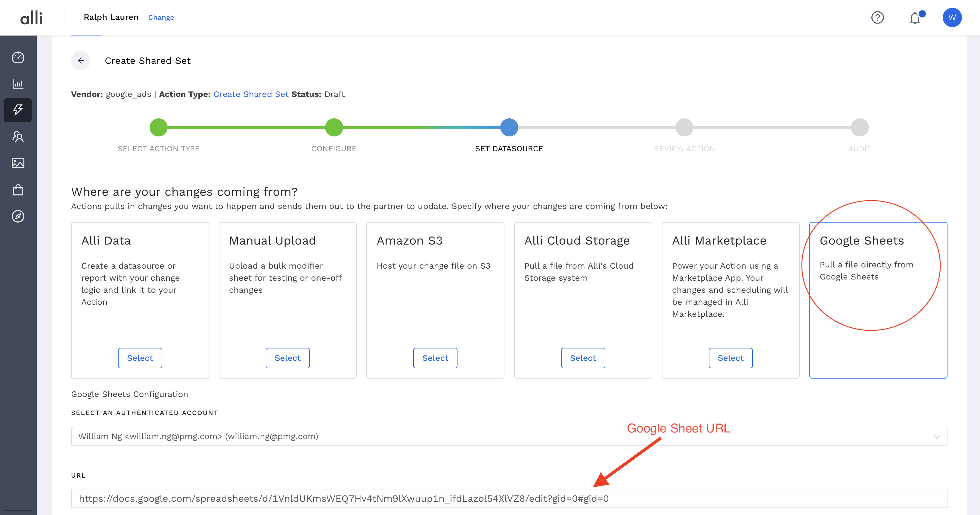Click the lightning bolt Actions icon
Viewport: 980px width, 515px height.
pyautogui.click(x=18, y=110)
